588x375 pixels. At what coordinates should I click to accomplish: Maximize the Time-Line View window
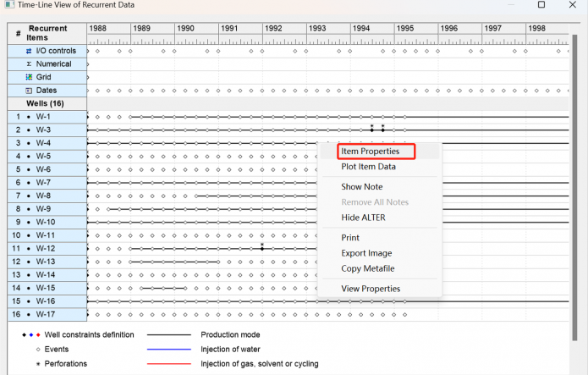[x=541, y=5]
